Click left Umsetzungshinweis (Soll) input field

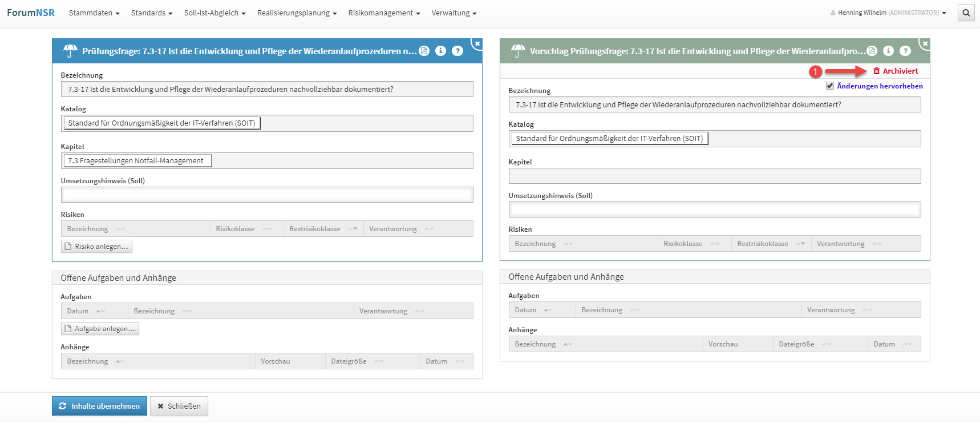[267, 195]
